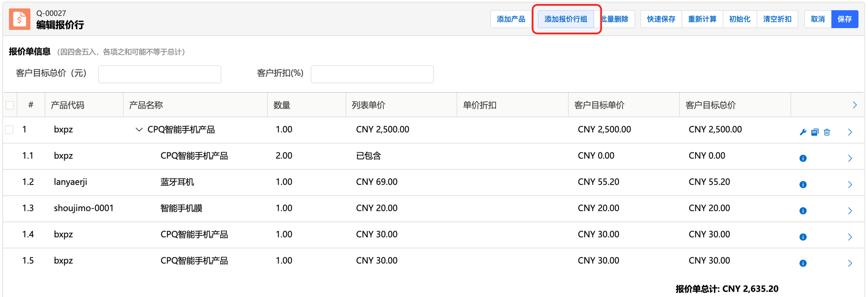This screenshot has height=297, width=868.
Task: Click the clone icon in row 1
Action: coord(815,132)
